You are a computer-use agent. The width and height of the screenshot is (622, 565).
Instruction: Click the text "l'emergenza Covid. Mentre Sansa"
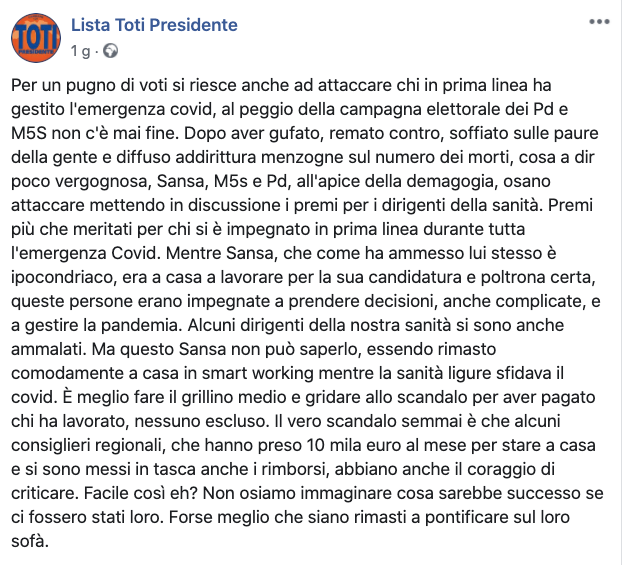(x=143, y=254)
